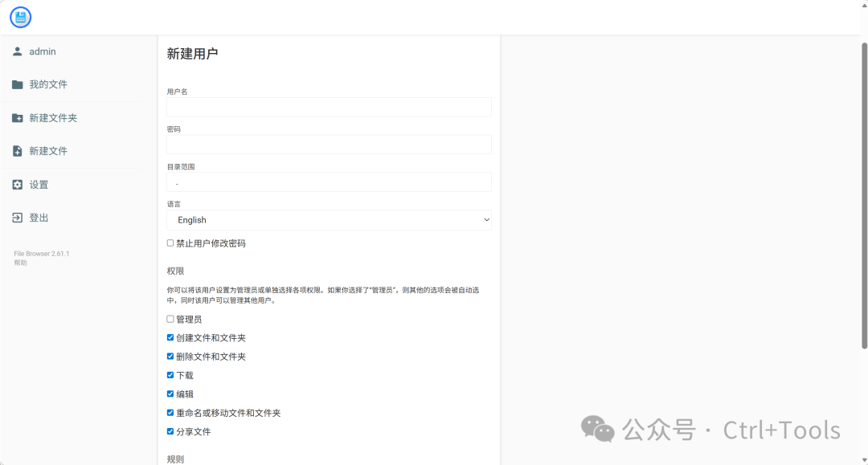Toggle the 禁止用户修改密码 checkbox

170,243
